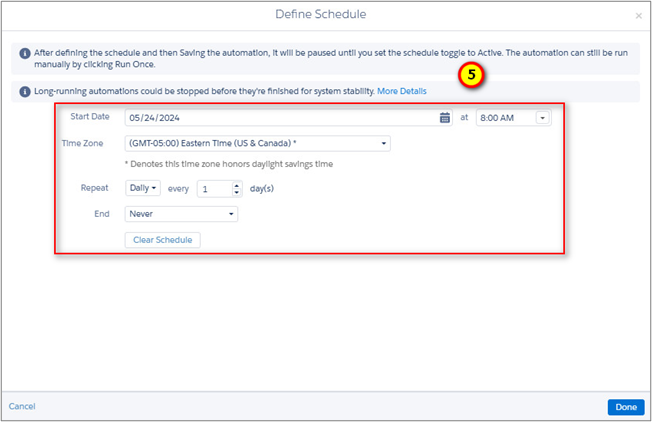Open the 8:00 AM time dropdown
Image resolution: width=652 pixels, height=422 pixels.
(542, 118)
